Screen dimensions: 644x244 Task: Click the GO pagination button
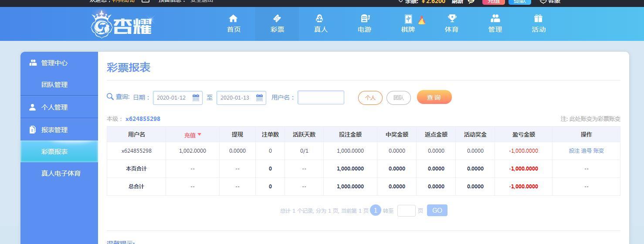437,211
